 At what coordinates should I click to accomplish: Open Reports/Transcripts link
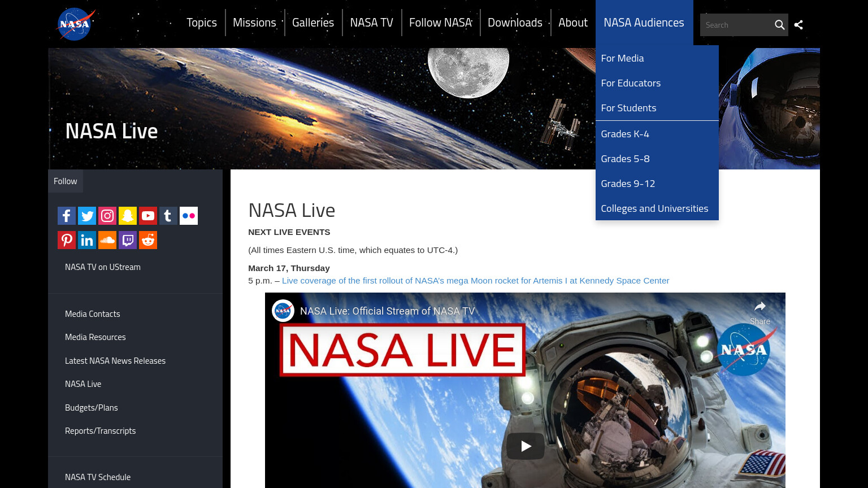(101, 431)
